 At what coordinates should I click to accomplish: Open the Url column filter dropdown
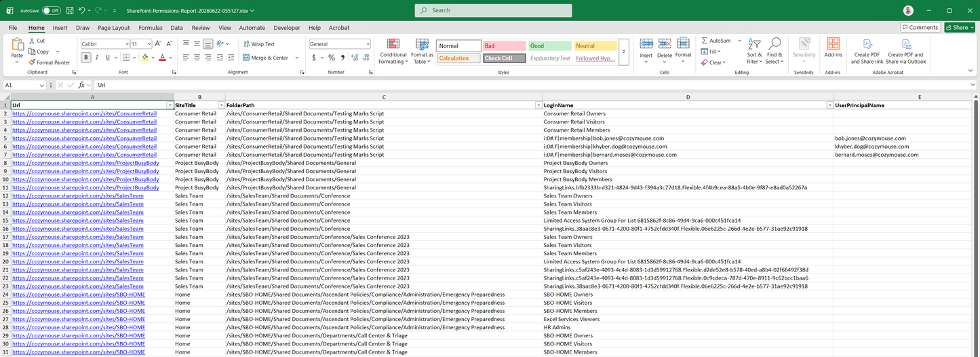[x=170, y=106]
